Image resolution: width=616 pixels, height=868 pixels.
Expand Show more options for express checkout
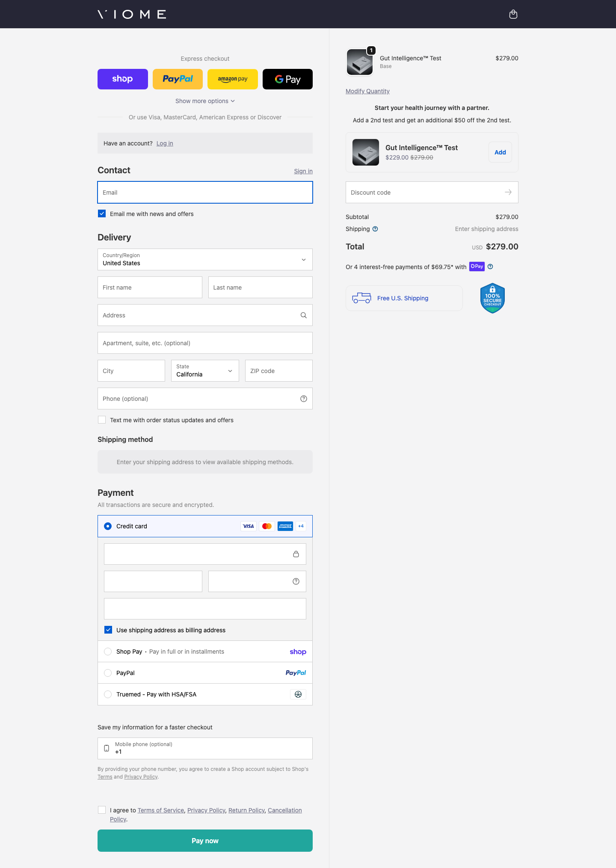(205, 101)
